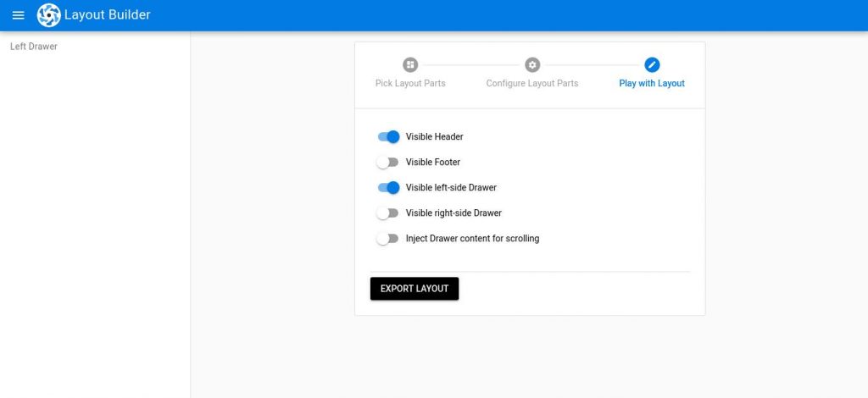Disable the Visible left-side Drawer toggle
The height and width of the screenshot is (398, 868).
388,188
